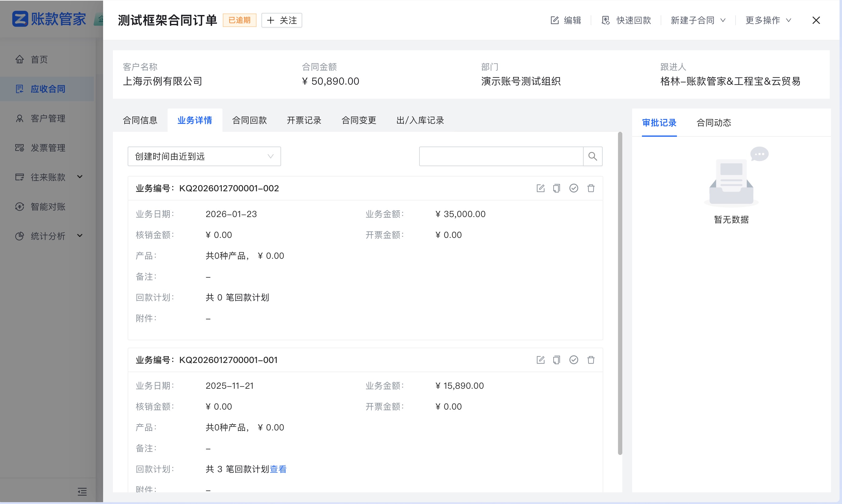842x504 pixels.
Task: Switch to the 合同动态 tab
Action: point(713,123)
